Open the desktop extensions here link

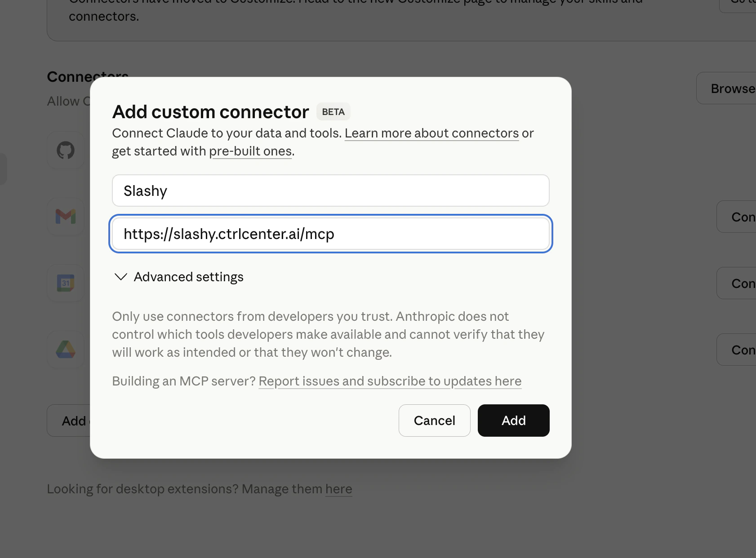click(x=339, y=489)
